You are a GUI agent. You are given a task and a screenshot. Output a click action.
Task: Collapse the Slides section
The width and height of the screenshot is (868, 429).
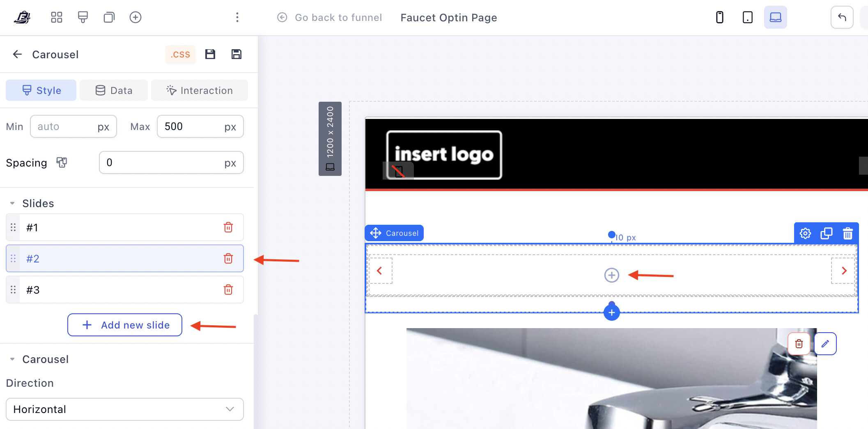pos(12,203)
